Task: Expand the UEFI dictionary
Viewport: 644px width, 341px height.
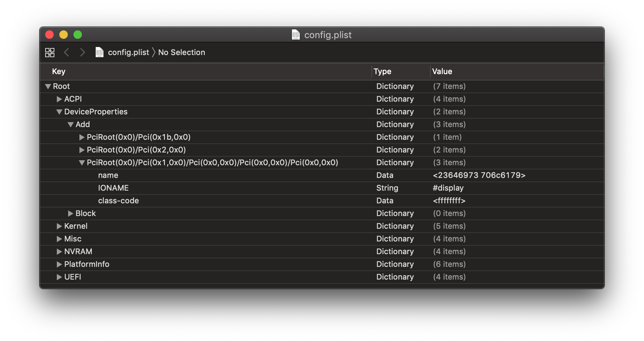Action: coord(59,277)
